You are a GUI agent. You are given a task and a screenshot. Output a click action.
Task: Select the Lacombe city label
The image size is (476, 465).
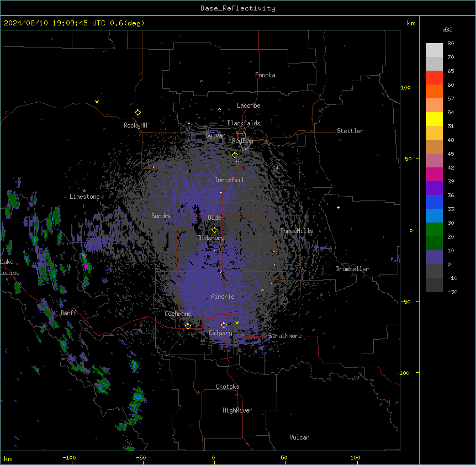248,105
